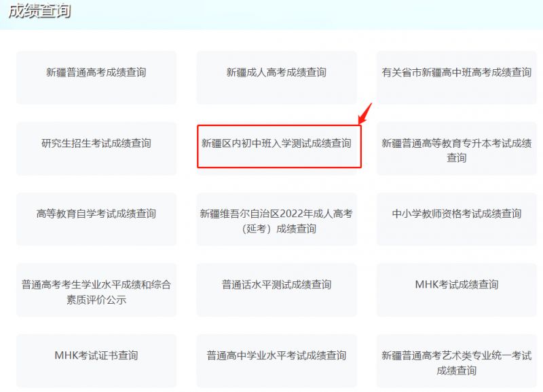The height and width of the screenshot is (392, 543).
Task: Click the 成绩查询 page heading
Action: click(x=39, y=11)
